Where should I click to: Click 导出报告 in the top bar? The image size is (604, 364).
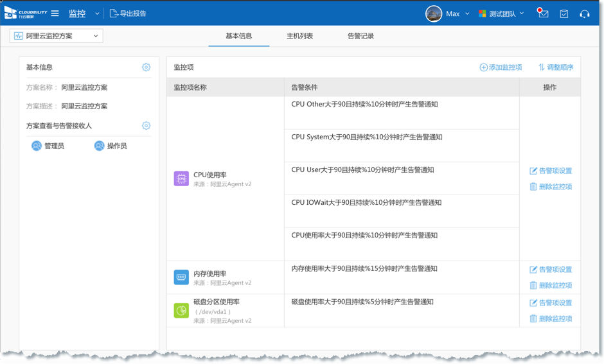click(128, 13)
